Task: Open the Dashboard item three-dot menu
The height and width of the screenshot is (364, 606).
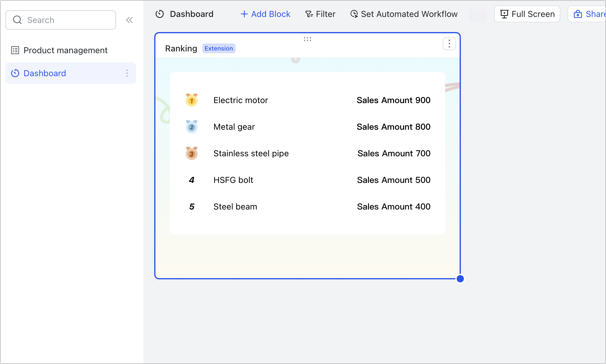Action: 127,73
